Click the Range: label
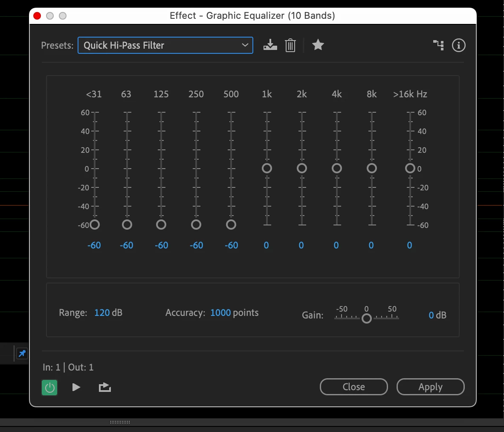 73,312
